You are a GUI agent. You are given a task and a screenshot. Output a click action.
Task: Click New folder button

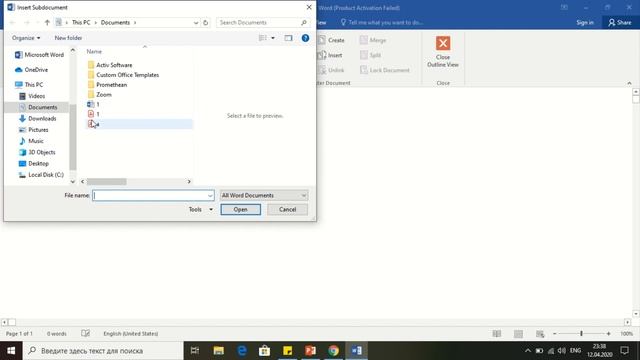68,38
